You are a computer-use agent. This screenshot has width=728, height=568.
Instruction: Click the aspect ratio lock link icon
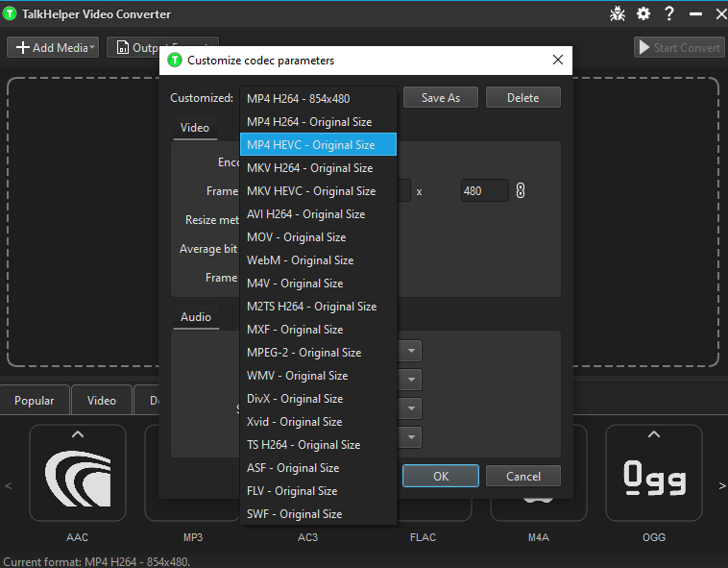pyautogui.click(x=520, y=190)
